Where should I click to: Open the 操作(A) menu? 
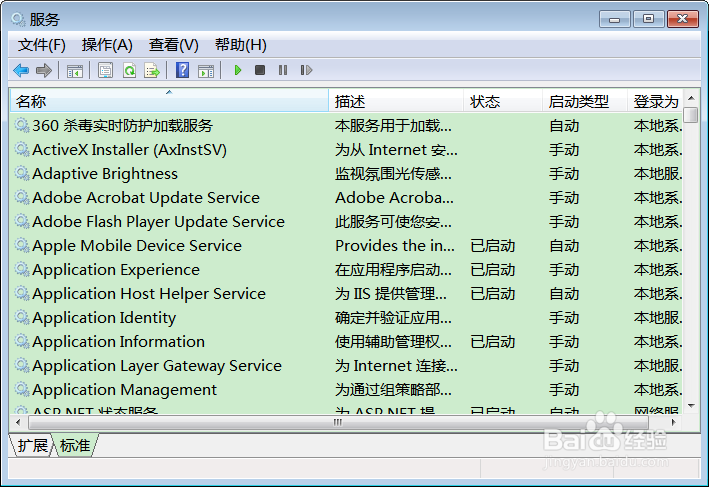107,45
